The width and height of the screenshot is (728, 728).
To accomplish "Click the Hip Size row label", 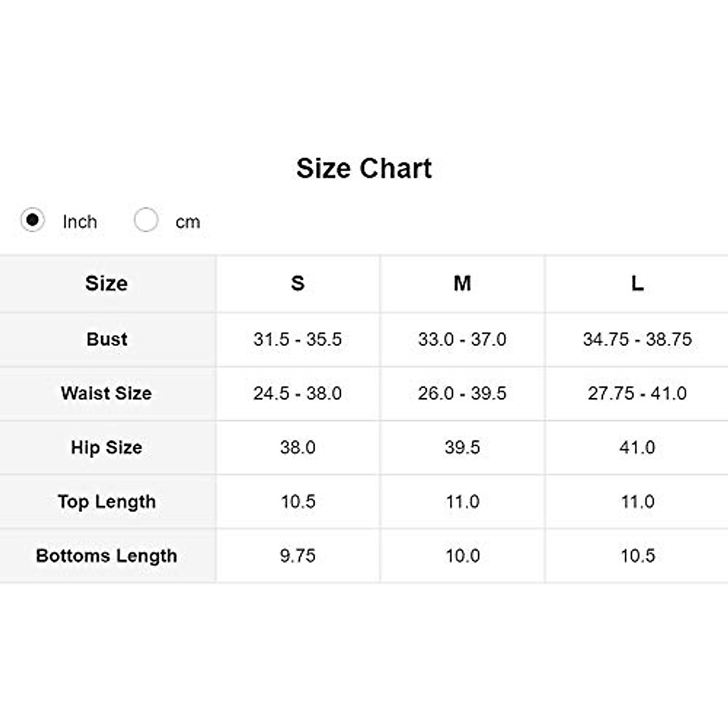I will click(x=107, y=448).
